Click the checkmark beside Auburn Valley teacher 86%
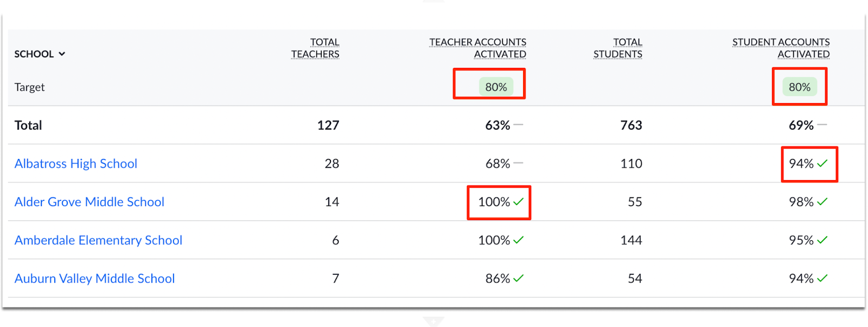The image size is (868, 327). click(519, 278)
